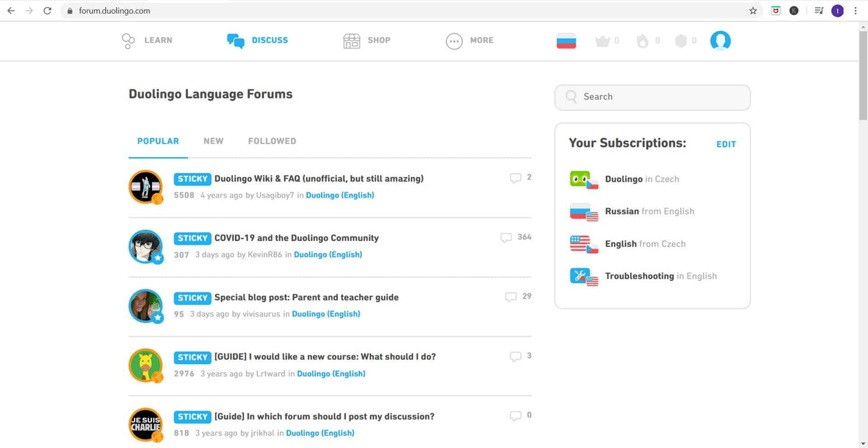The image size is (868, 448).
Task: Open Duolingo (English) link under Lrtward post
Action: (x=331, y=373)
